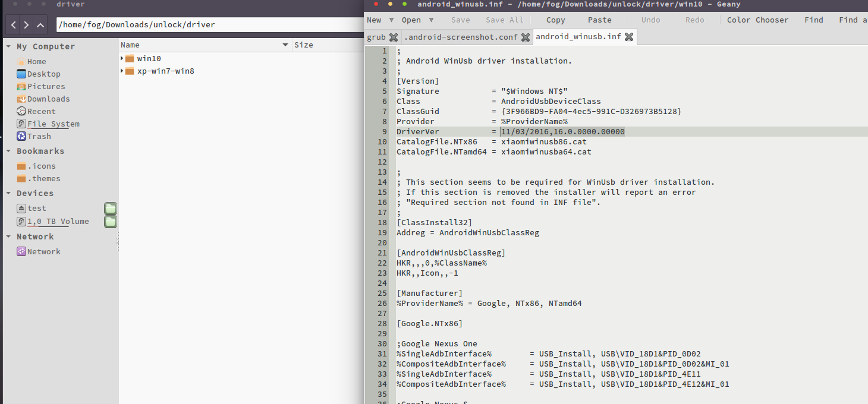
Task: Expand the win10 folder tree
Action: pos(122,58)
